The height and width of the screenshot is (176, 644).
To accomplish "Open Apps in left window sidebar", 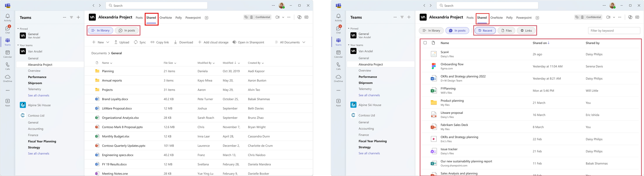I will [x=7, y=102].
